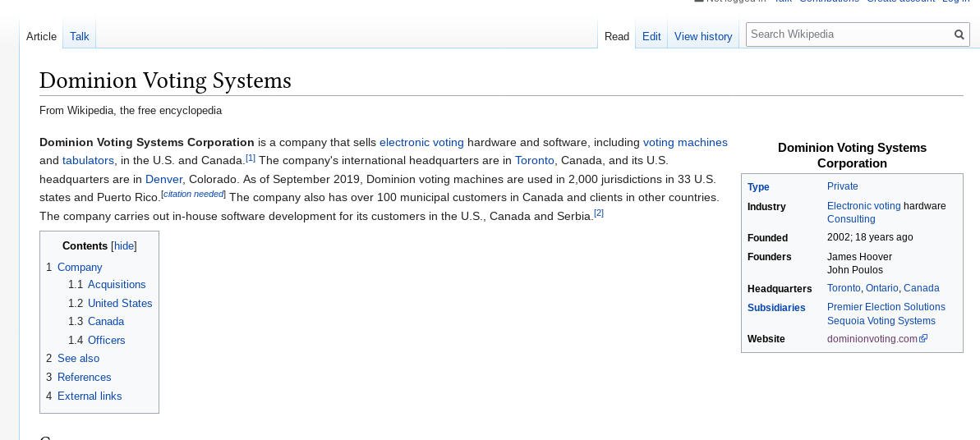Open the Private link in the infobox

click(842, 186)
